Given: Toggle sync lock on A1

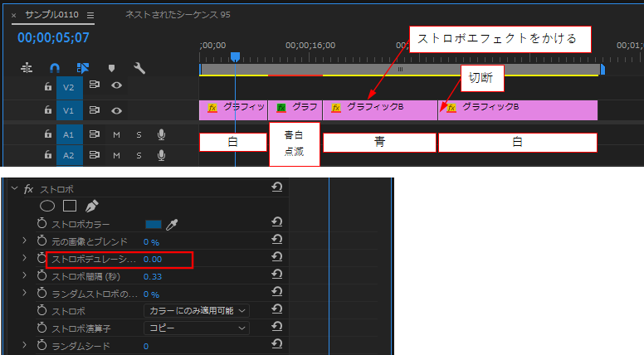Looking at the screenshot, I should click(x=95, y=134).
